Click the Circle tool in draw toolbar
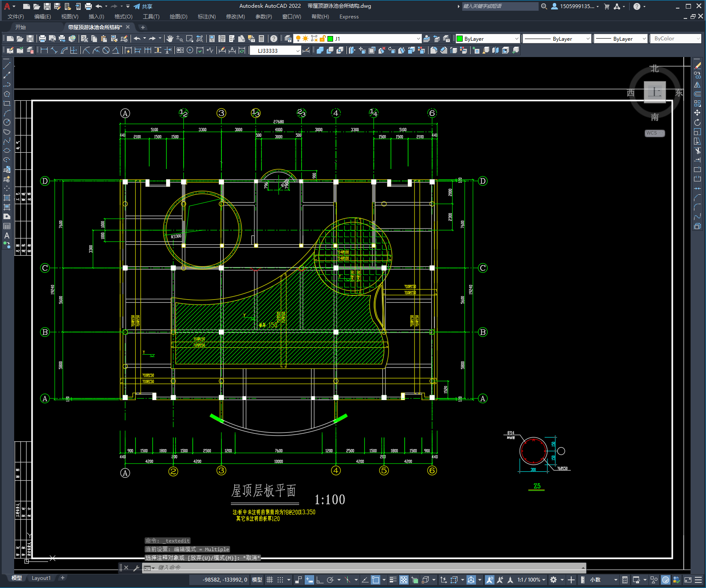706x588 pixels. (7, 122)
